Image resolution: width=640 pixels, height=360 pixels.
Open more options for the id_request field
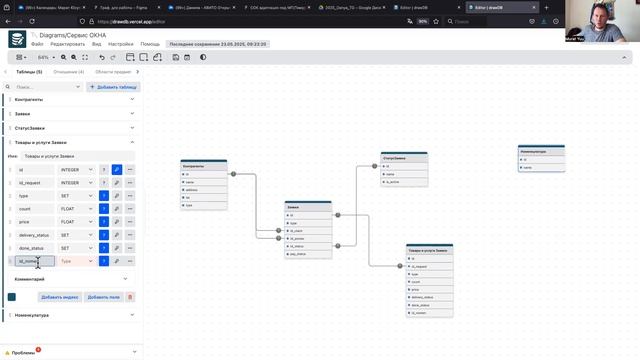130,183
